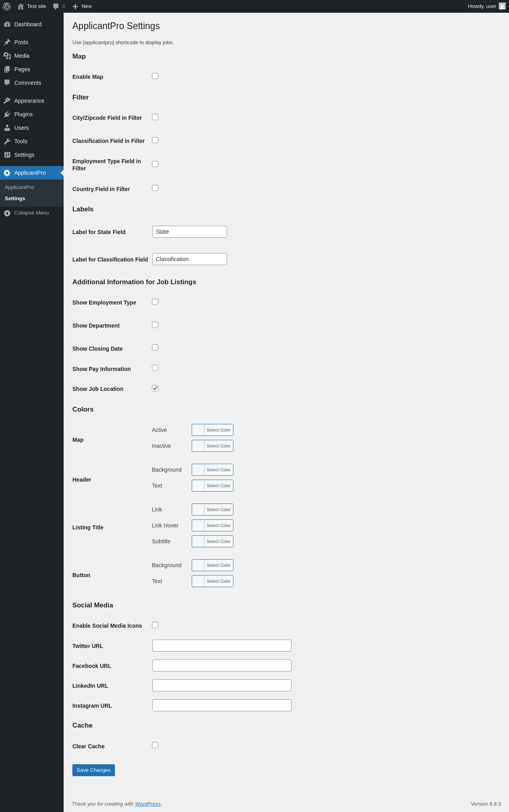Screen dimensions: 509x812
Task: Select Color for Button Text
Action: [212, 581]
